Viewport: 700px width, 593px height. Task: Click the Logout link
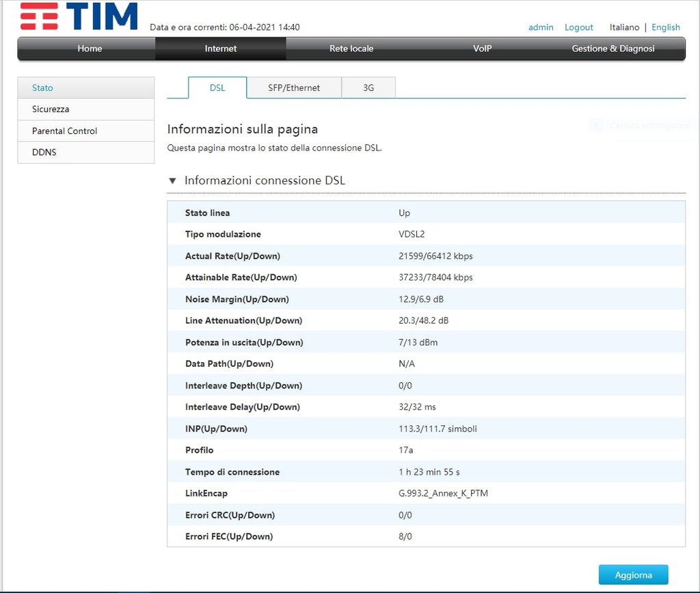(x=578, y=27)
